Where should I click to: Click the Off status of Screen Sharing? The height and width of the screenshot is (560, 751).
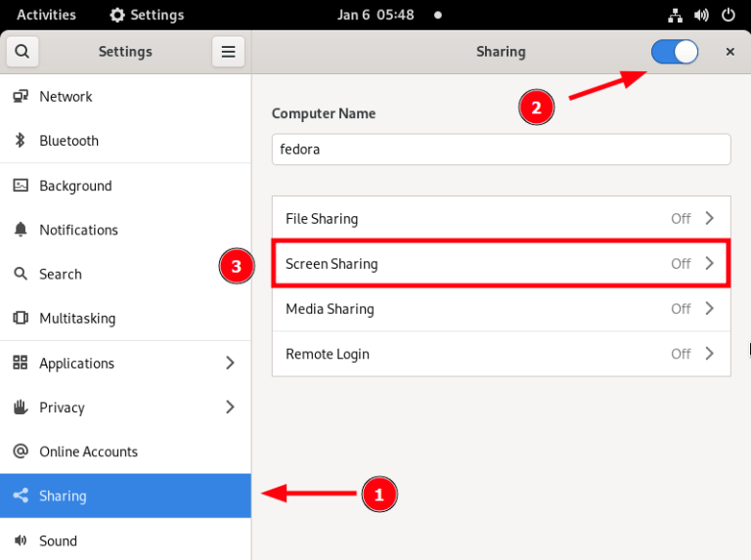click(681, 264)
